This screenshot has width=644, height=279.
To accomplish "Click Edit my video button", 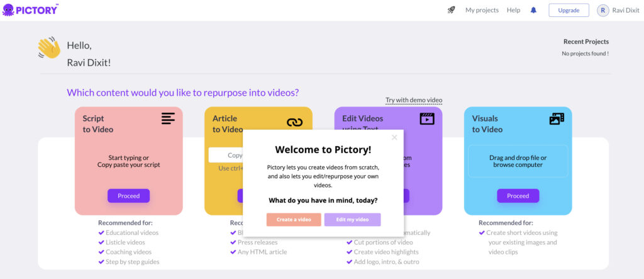I will (352, 220).
